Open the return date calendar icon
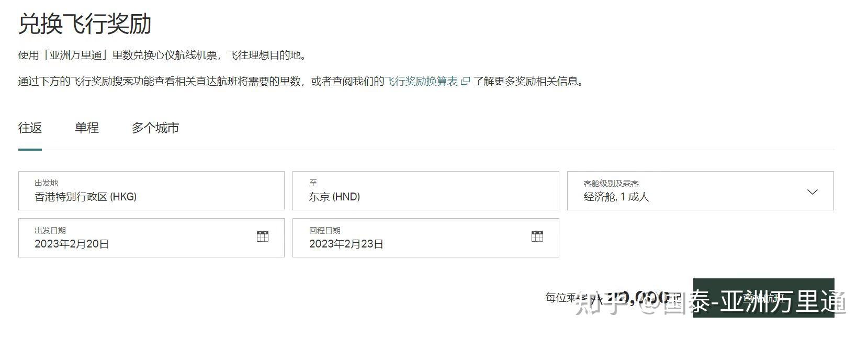 tap(537, 236)
